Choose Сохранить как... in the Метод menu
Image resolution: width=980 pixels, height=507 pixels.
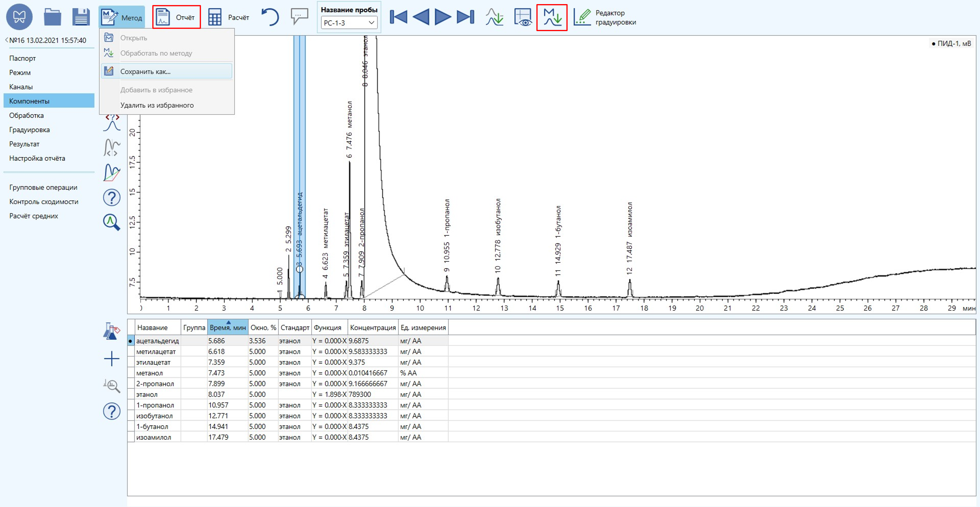pos(145,72)
